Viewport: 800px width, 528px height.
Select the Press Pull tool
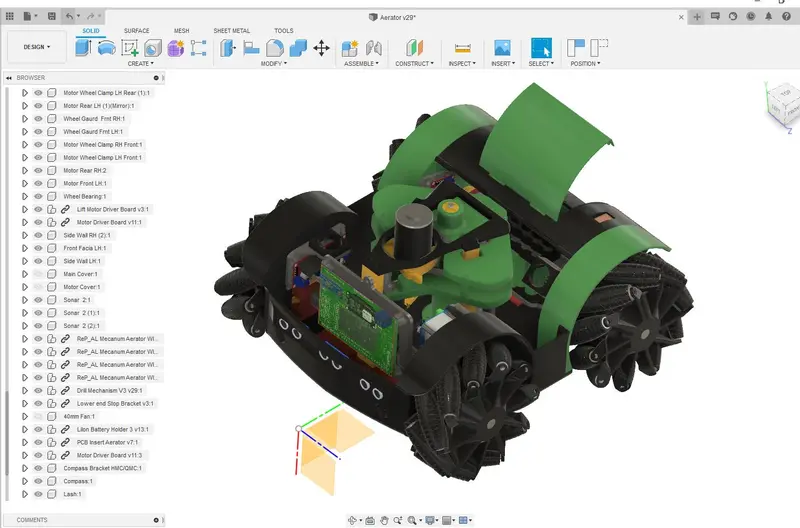point(228,48)
